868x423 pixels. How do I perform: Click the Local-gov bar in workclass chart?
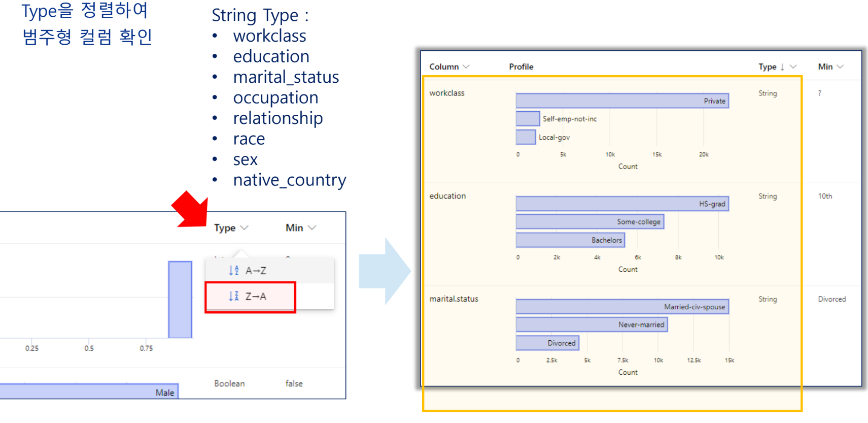point(526,137)
